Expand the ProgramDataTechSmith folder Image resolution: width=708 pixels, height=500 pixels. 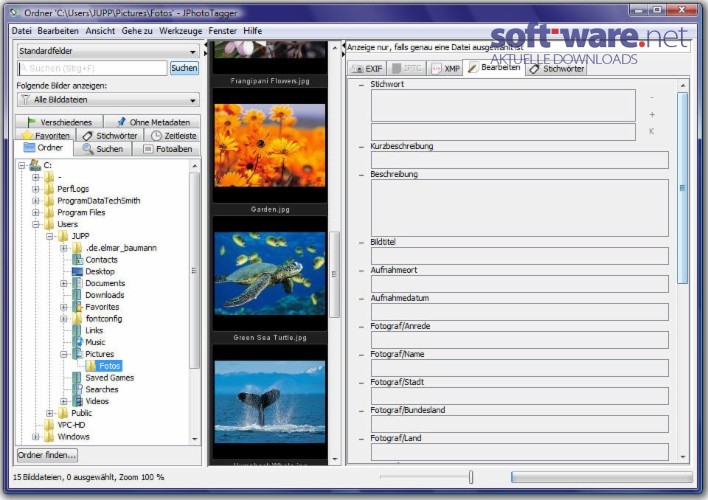[36, 201]
